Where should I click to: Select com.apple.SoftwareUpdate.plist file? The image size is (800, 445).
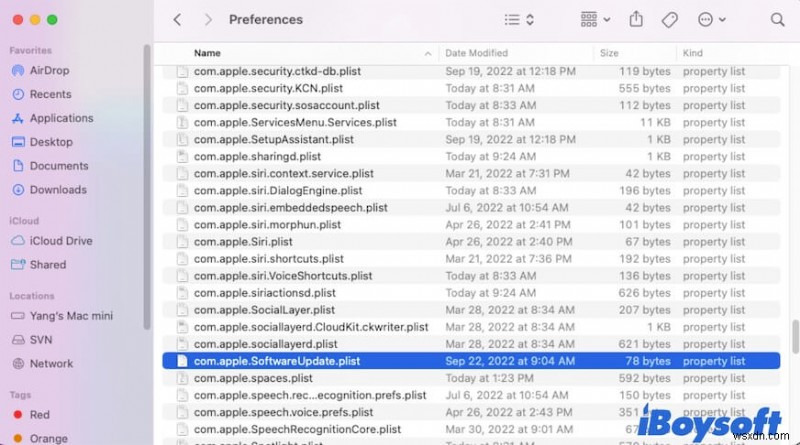click(276, 361)
